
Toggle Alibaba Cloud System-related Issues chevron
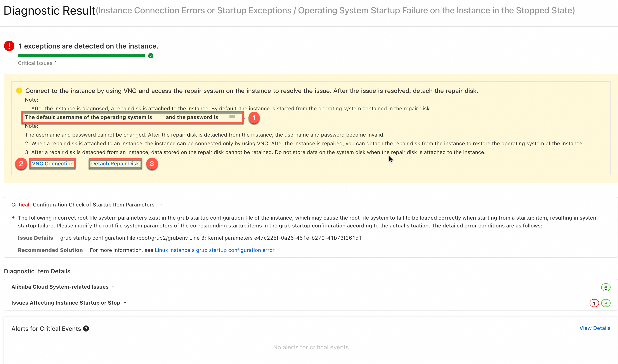click(x=113, y=287)
